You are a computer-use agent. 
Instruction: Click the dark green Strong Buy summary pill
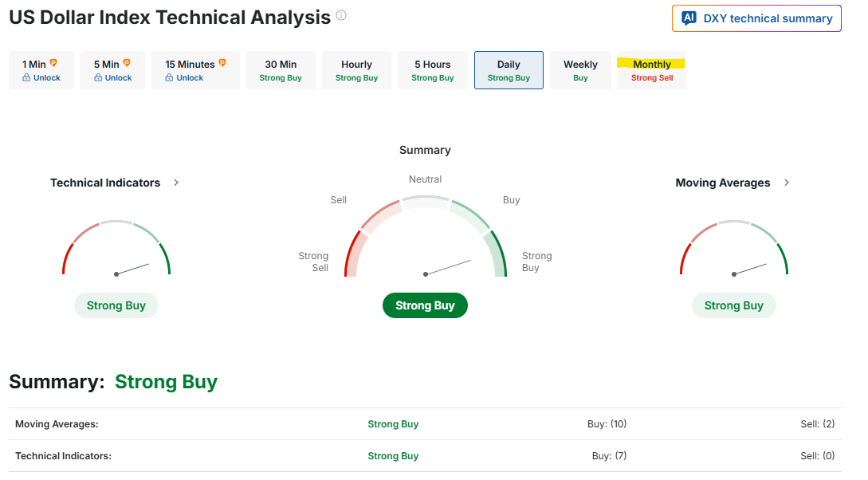pyautogui.click(x=425, y=305)
